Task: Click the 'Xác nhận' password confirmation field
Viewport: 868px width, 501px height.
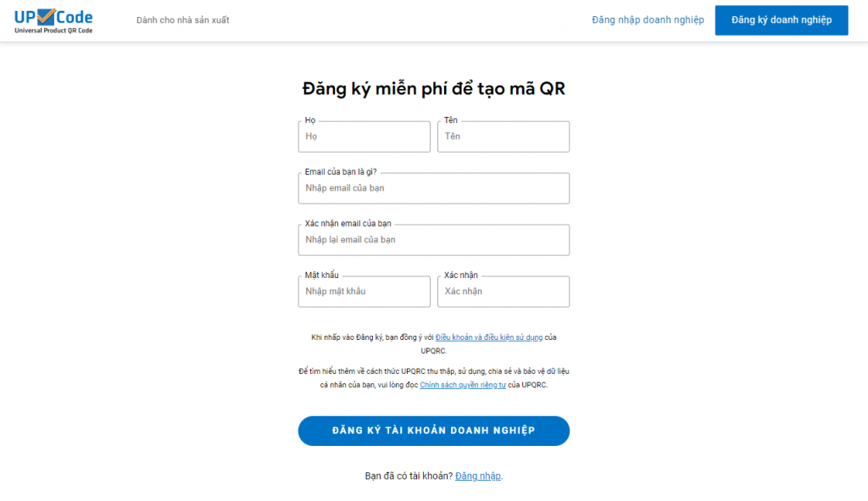Action: [x=503, y=292]
